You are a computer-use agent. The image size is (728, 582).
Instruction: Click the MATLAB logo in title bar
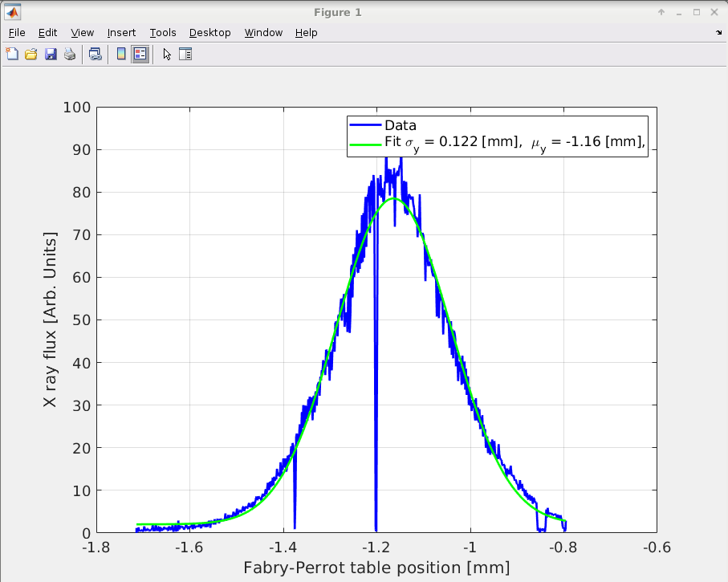point(13,12)
